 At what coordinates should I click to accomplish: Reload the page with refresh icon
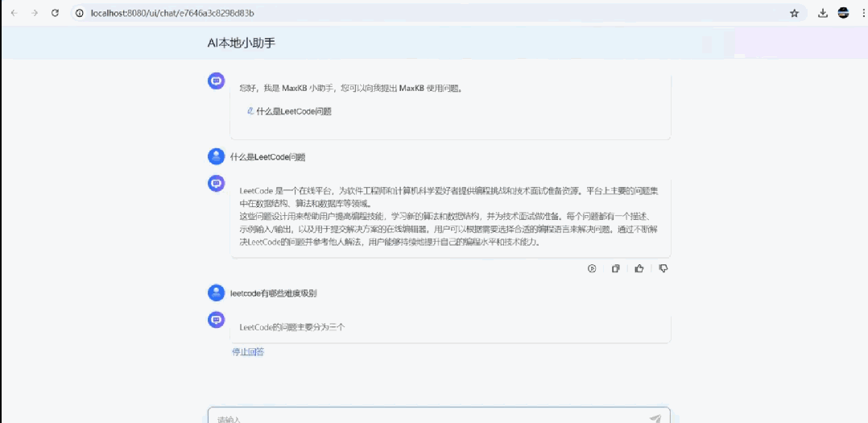pos(55,13)
